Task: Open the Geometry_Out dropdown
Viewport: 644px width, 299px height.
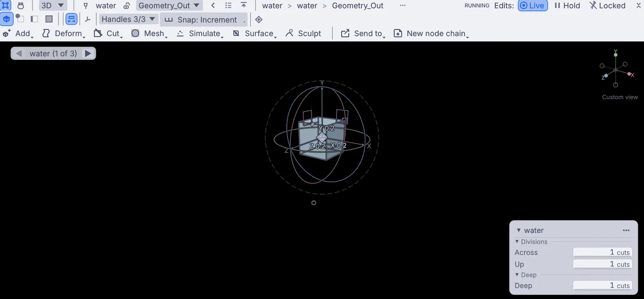Action: click(169, 6)
